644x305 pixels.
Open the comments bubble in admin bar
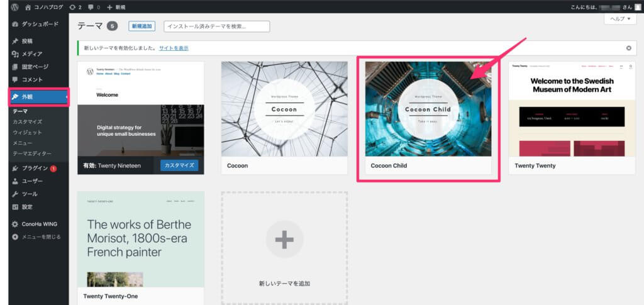pos(94,7)
